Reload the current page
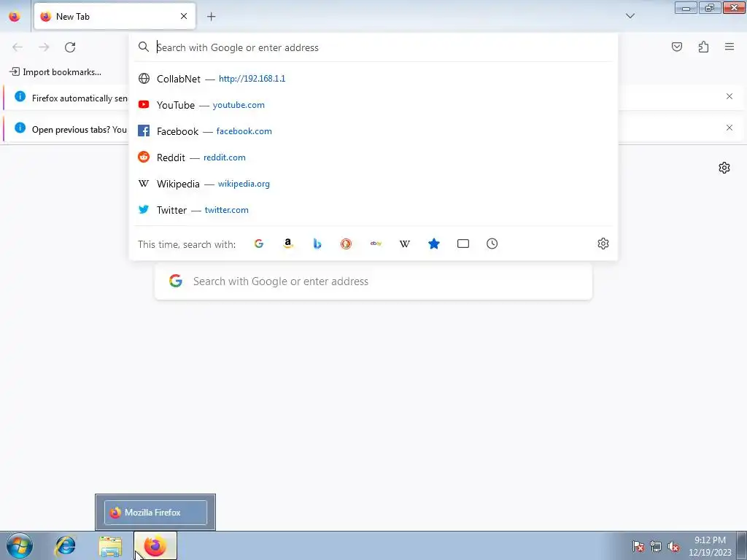The height and width of the screenshot is (560, 747). click(70, 47)
